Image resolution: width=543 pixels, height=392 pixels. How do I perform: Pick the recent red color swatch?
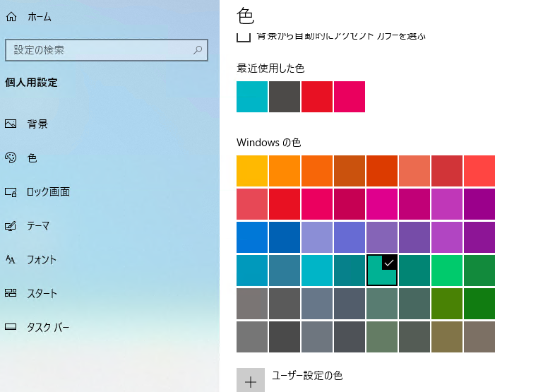coord(317,97)
